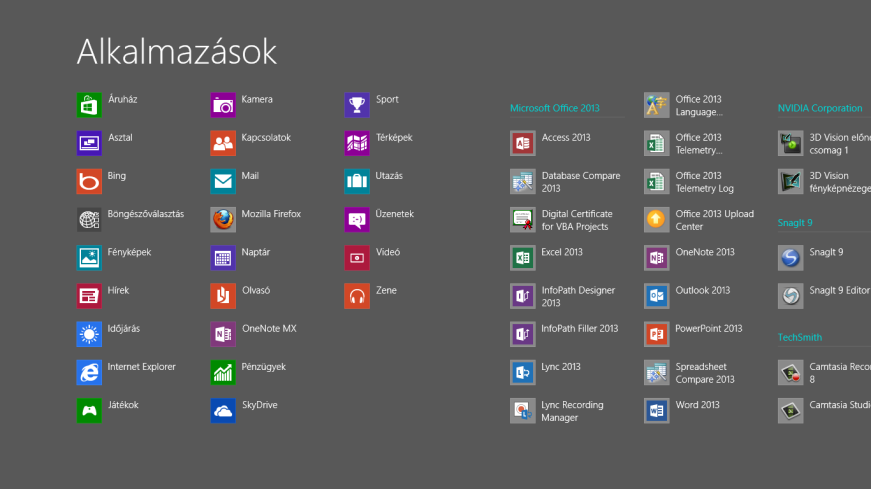Open the Utazás travel icon
The image size is (871, 489).
point(357,182)
